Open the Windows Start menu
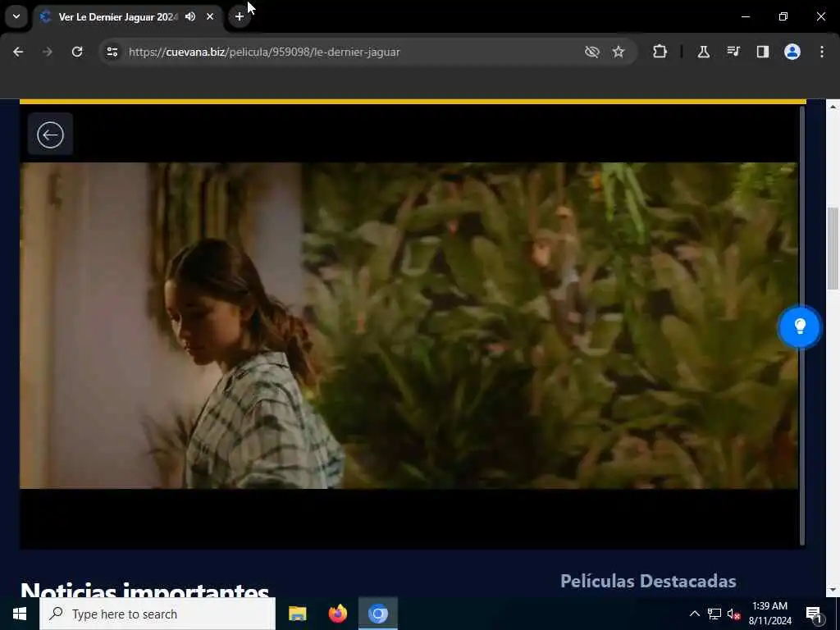Image resolution: width=840 pixels, height=630 pixels. click(20, 614)
